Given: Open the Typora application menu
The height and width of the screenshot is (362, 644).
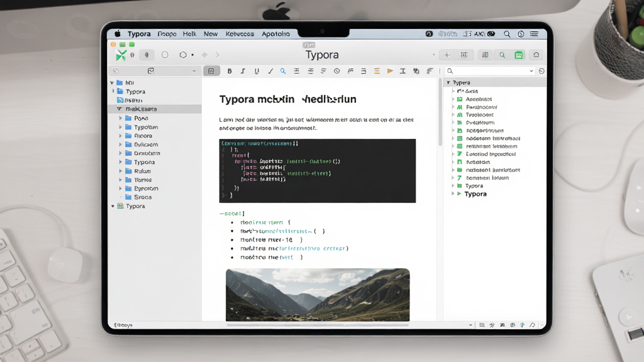Looking at the screenshot, I should 139,34.
